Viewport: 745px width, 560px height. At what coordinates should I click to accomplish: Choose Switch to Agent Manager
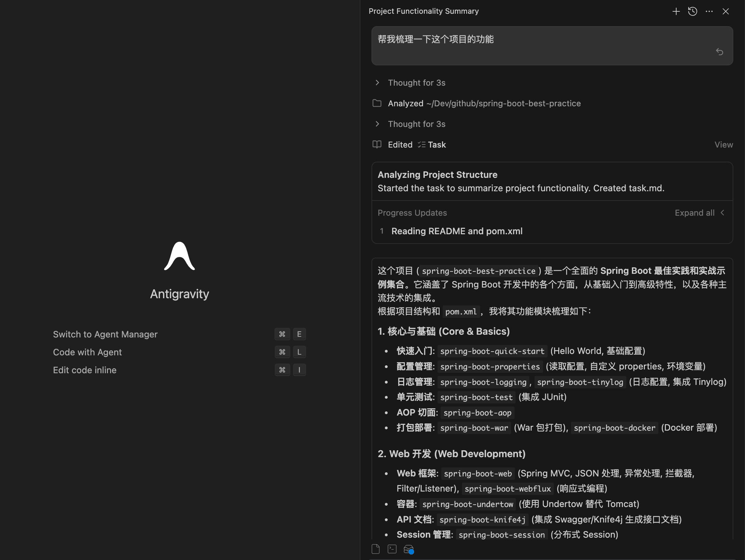105,334
